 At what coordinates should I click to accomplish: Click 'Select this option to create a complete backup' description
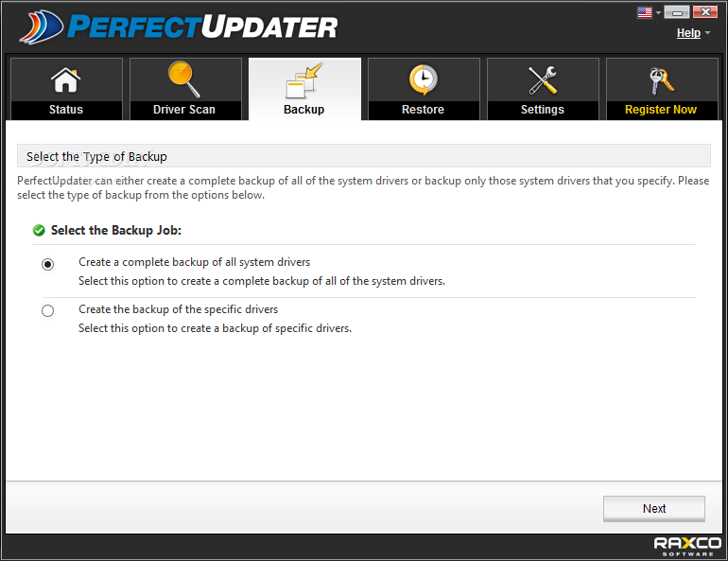pyautogui.click(x=262, y=281)
